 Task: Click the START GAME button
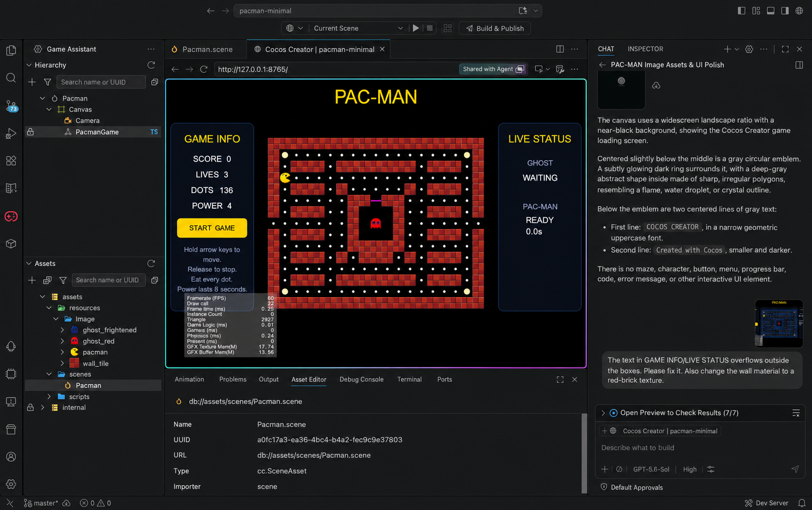[212, 228]
